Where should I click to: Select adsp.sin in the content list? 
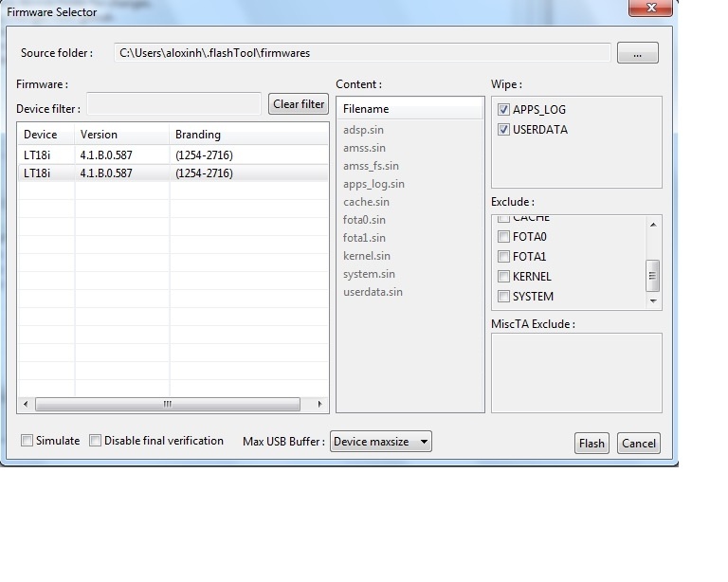363,130
